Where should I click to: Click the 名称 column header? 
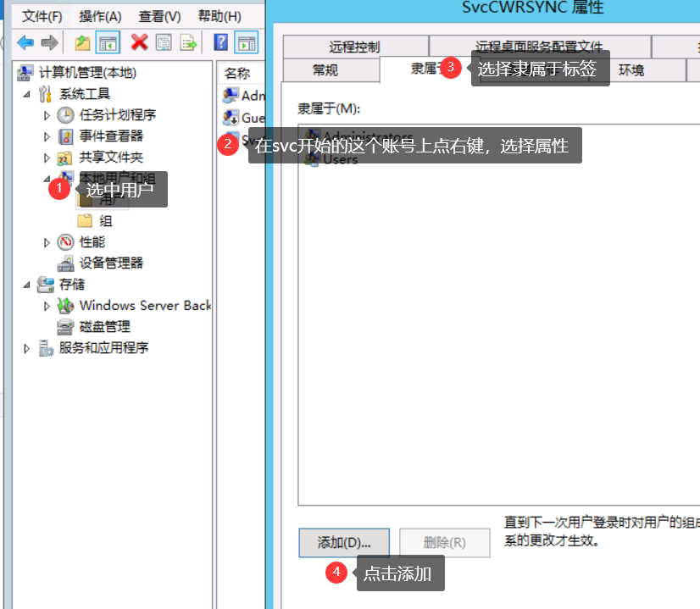(241, 73)
